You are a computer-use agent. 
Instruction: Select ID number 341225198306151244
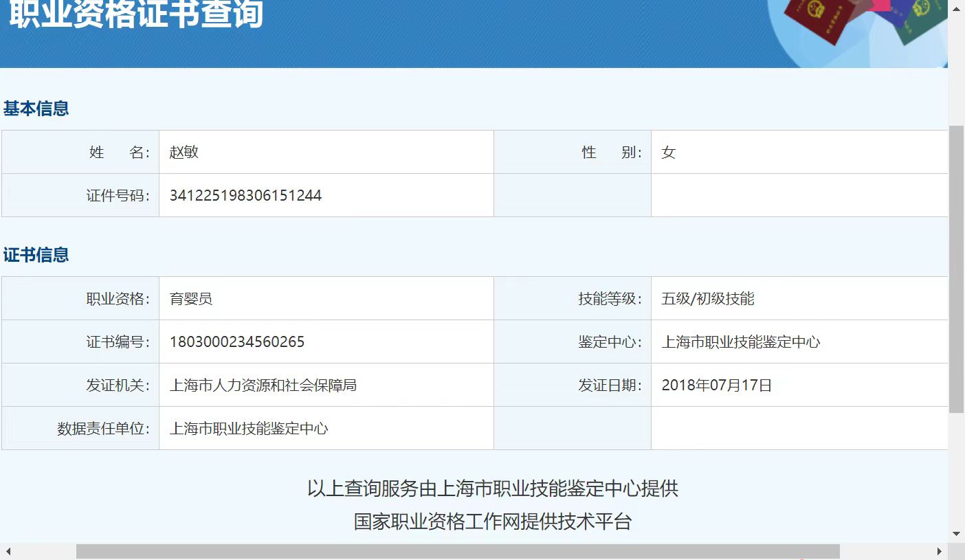pyautogui.click(x=246, y=195)
